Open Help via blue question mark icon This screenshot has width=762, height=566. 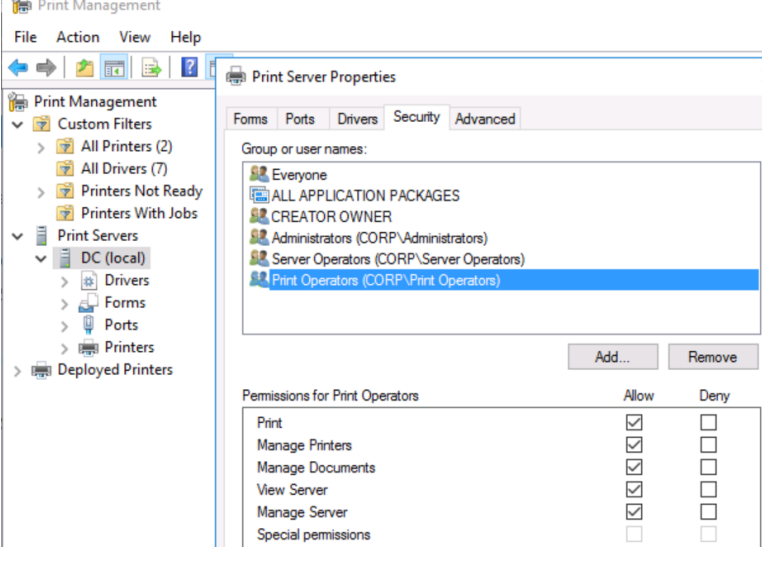(189, 68)
